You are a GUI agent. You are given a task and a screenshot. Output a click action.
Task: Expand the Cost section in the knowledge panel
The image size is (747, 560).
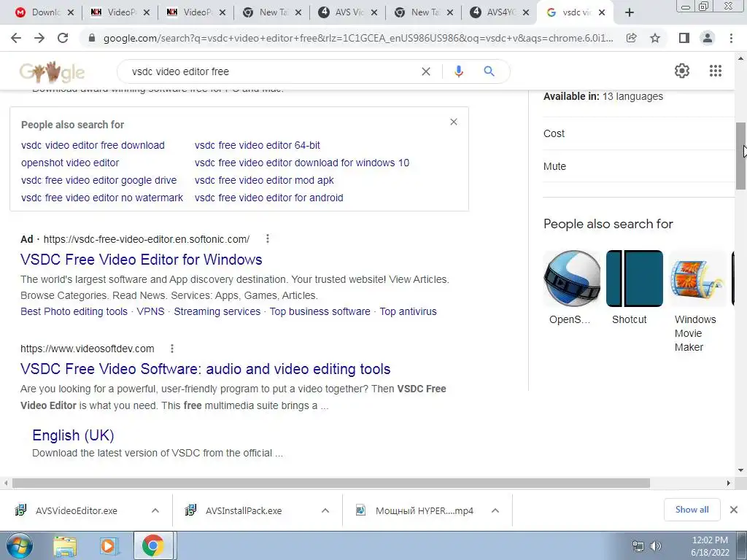coord(639,134)
